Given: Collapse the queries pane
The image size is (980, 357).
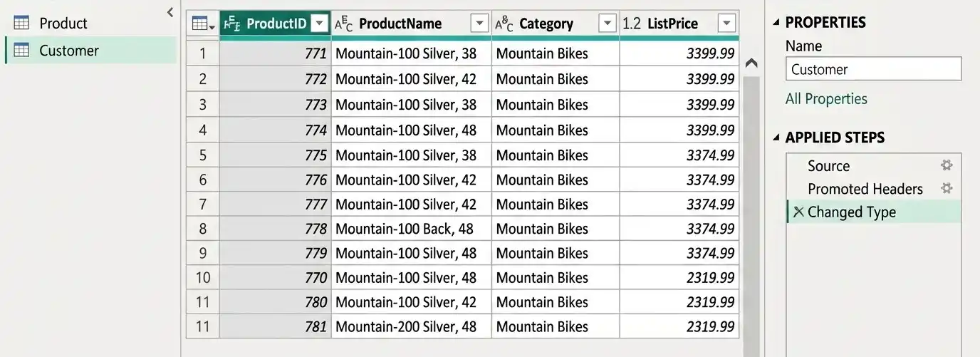Looking at the screenshot, I should [170, 12].
